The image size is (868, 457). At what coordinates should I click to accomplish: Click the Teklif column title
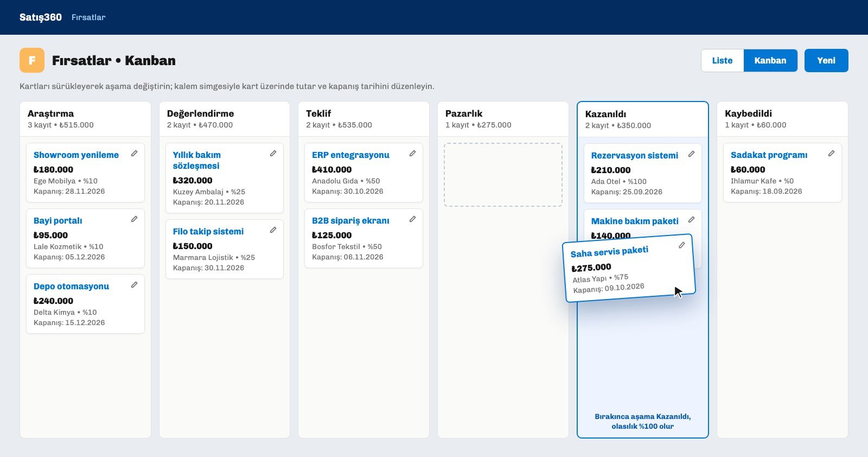point(318,113)
